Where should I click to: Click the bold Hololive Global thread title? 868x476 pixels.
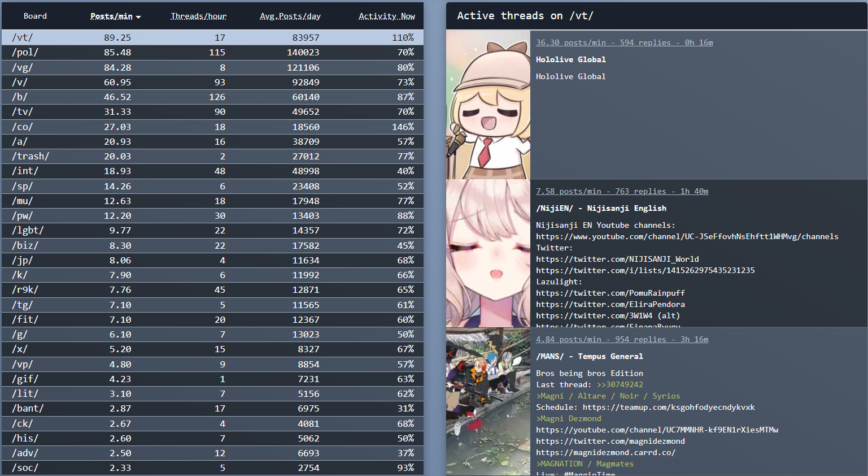[571, 59]
